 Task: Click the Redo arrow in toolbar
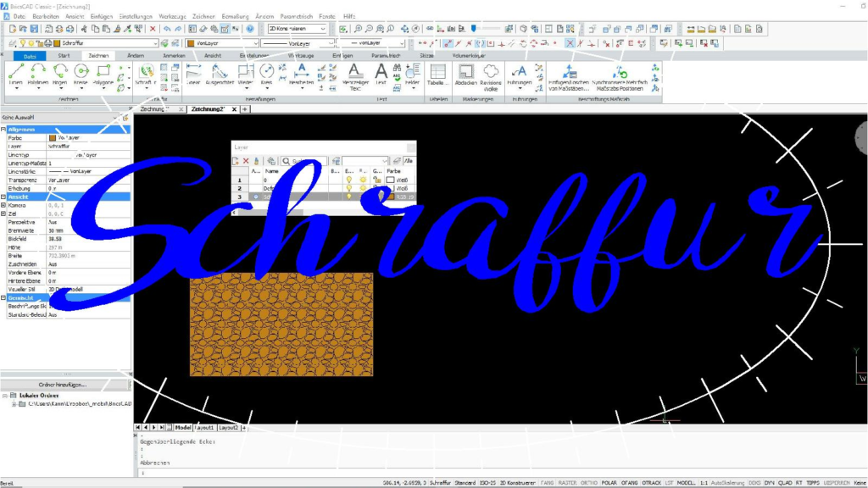(x=178, y=29)
